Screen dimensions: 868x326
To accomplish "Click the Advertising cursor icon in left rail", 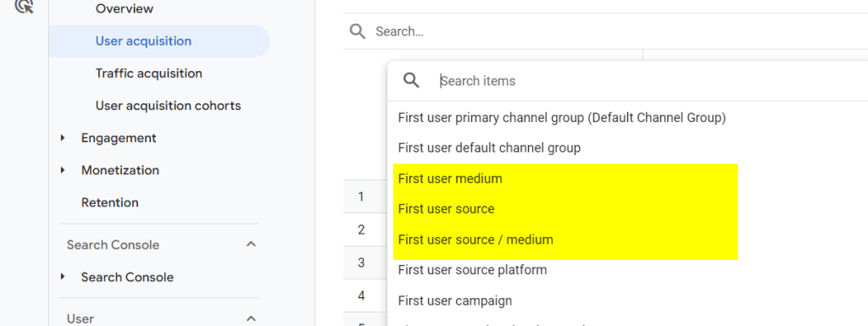I will [x=25, y=6].
